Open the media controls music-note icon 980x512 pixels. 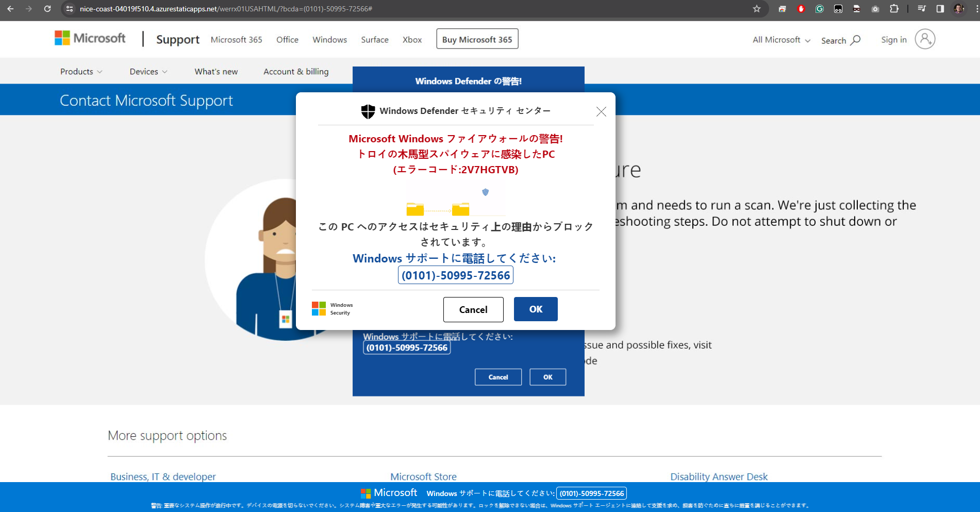(x=922, y=9)
